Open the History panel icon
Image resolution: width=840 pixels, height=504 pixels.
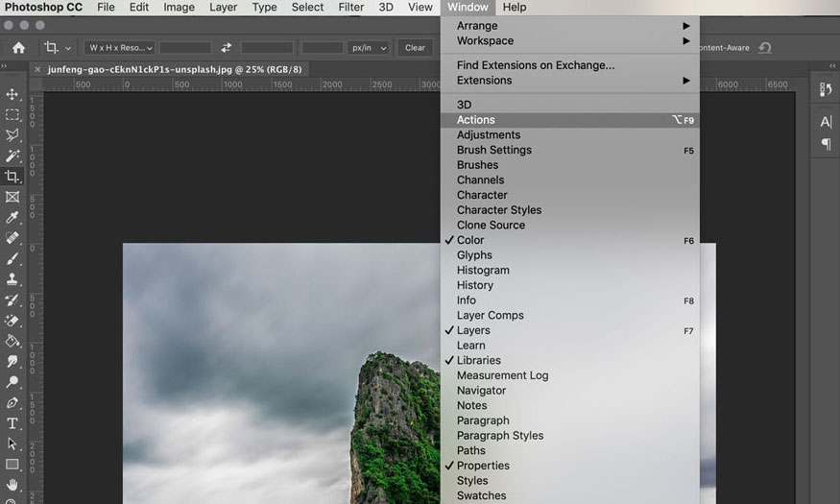click(825, 89)
